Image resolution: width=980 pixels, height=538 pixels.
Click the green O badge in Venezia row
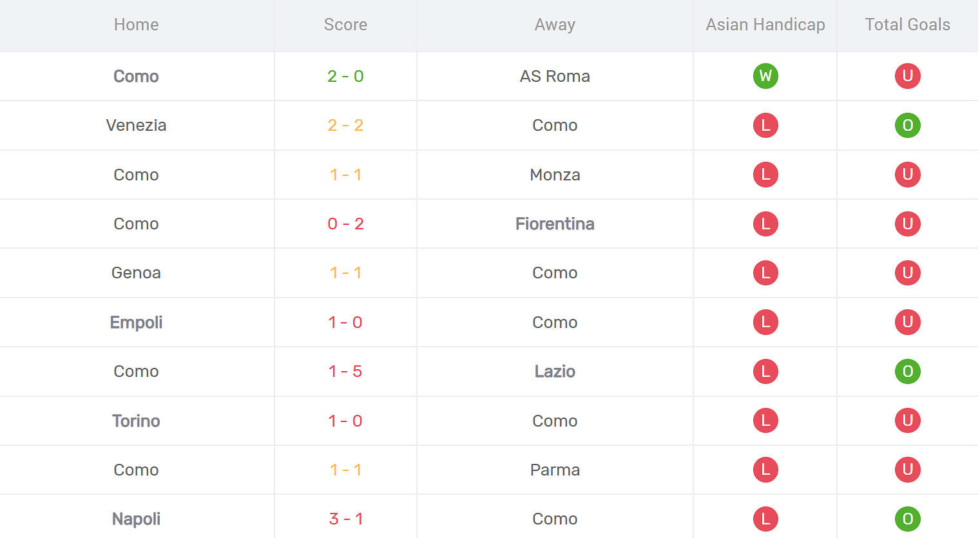point(907,125)
